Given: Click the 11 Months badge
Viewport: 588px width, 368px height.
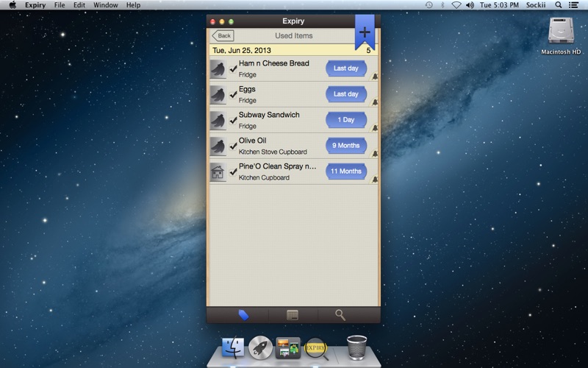Looking at the screenshot, I should point(345,171).
